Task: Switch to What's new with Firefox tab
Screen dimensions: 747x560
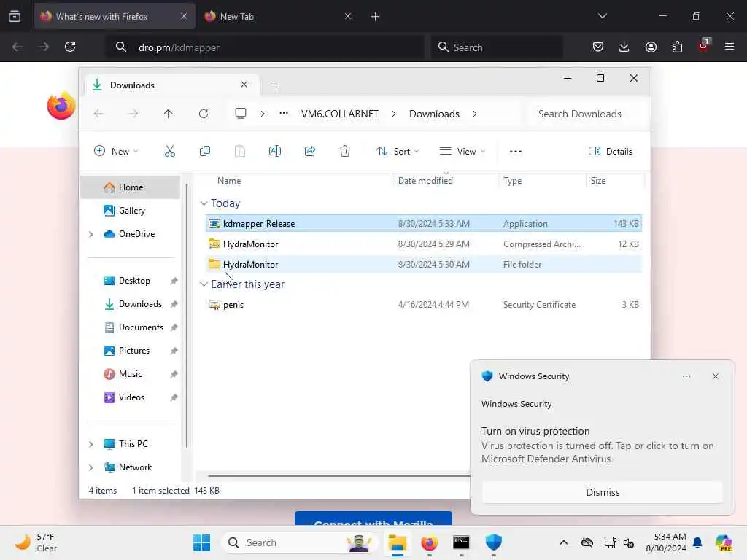Action: point(115,17)
